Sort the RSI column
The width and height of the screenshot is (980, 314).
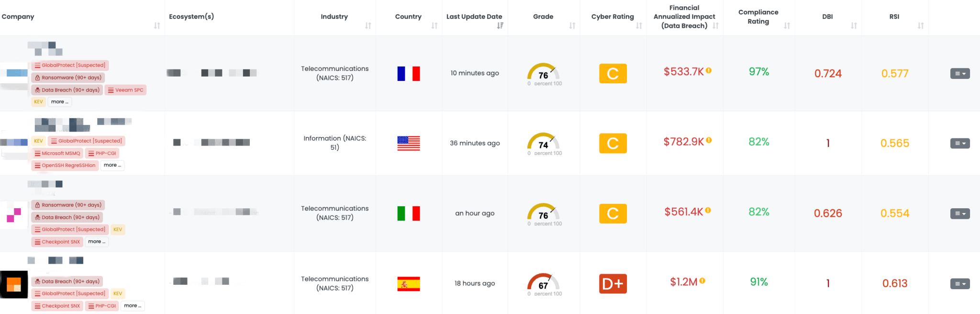[921, 26]
